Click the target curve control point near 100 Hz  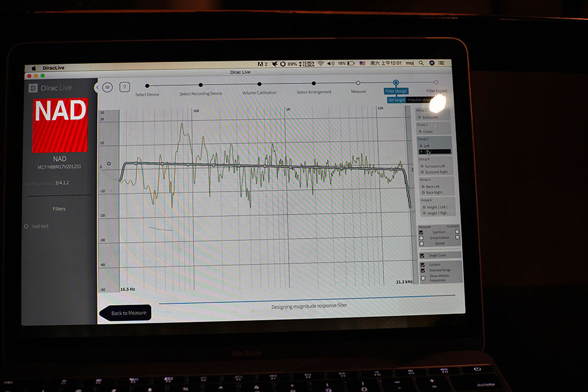point(189,164)
